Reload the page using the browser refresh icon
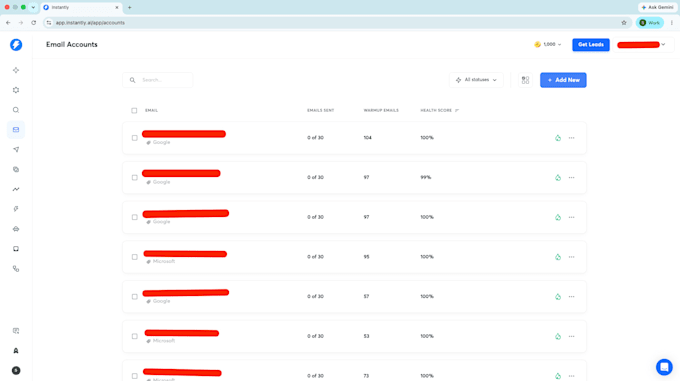 pos(33,23)
